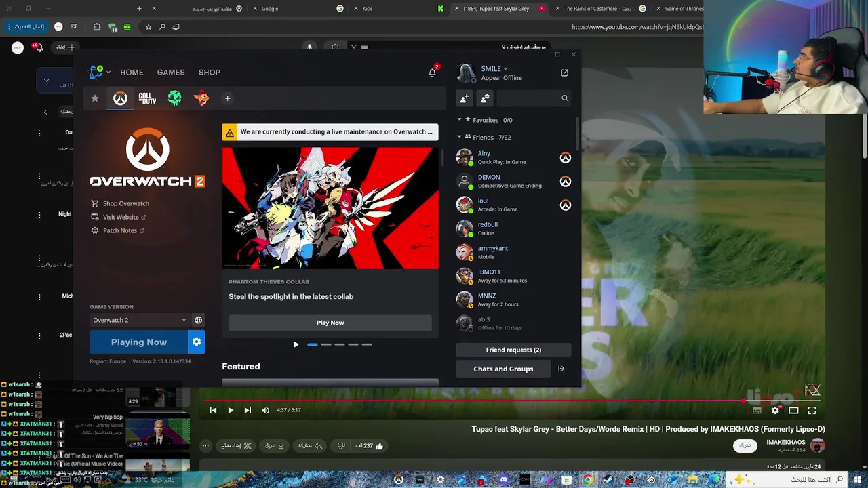Viewport: 868px width, 488px height.
Task: Select the Crash Bandicoot game icon
Action: pos(201,98)
